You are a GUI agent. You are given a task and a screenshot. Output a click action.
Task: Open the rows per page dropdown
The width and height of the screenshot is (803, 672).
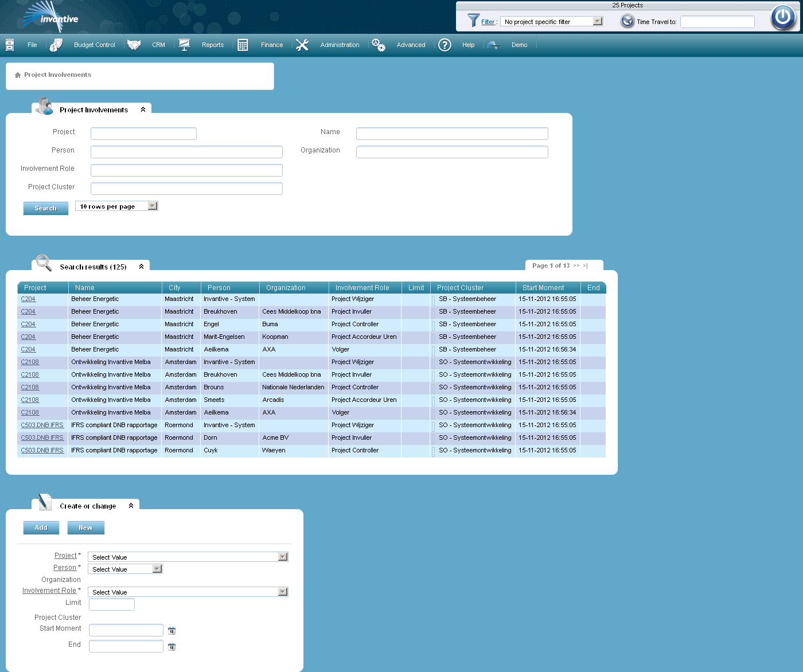tap(151, 205)
